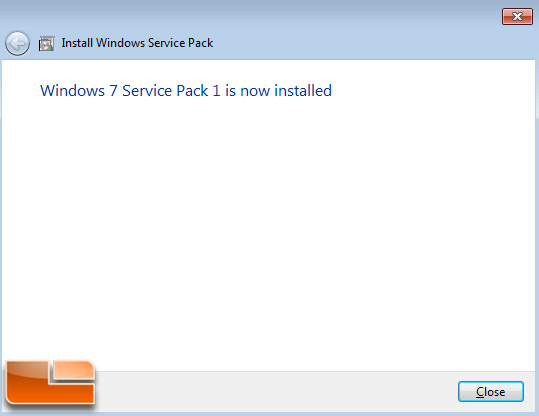This screenshot has height=416, width=539.
Task: Click the gray footer bar beside Close
Action: pos(275,392)
